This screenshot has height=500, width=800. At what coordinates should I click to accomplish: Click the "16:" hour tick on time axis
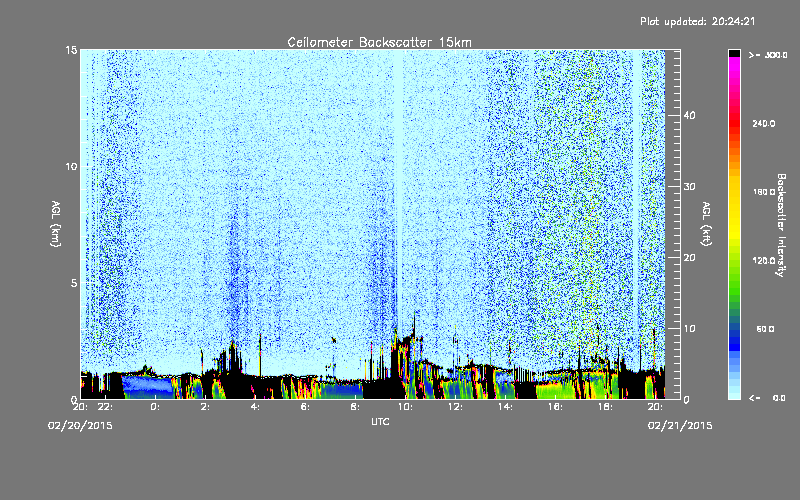click(x=555, y=407)
